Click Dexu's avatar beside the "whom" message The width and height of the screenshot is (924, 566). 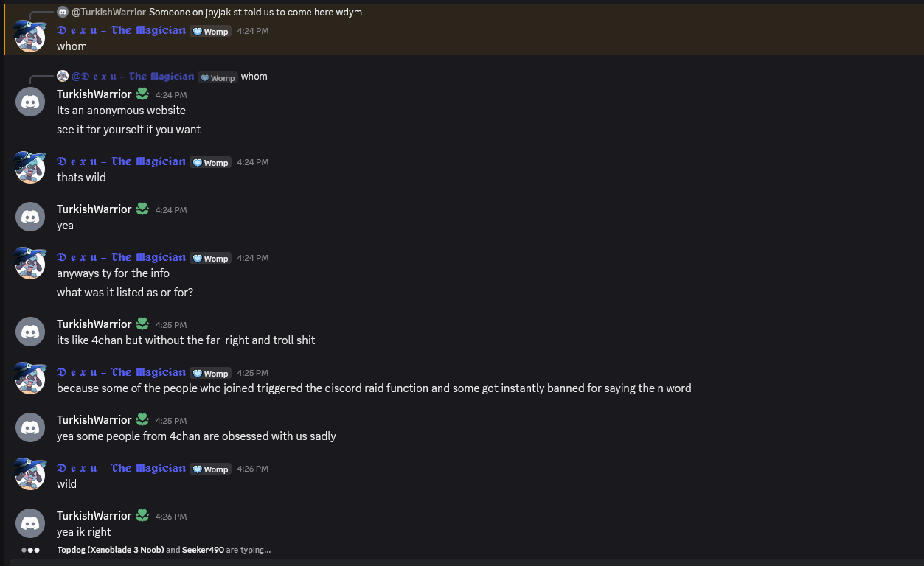(30, 37)
